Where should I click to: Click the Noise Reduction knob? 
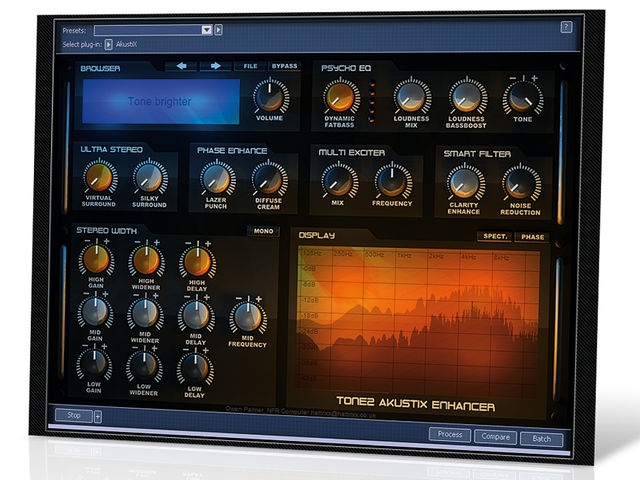(x=520, y=183)
